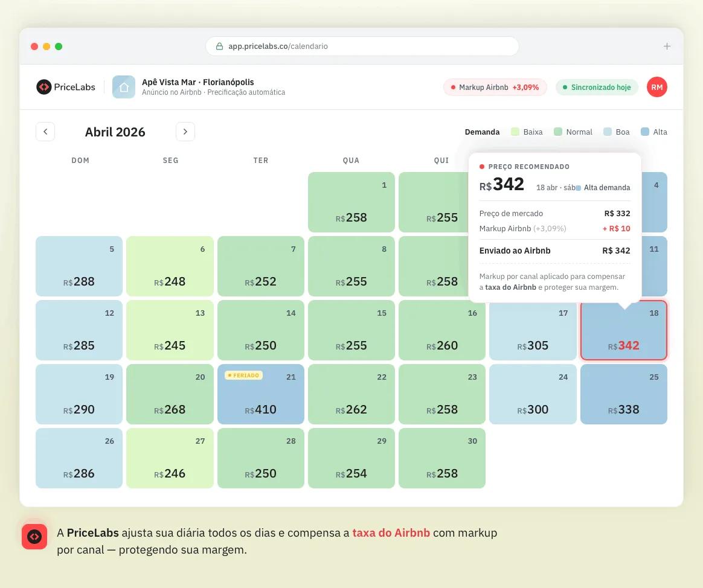
Task: Select April 13 cell priced R$245
Action: coord(170,330)
